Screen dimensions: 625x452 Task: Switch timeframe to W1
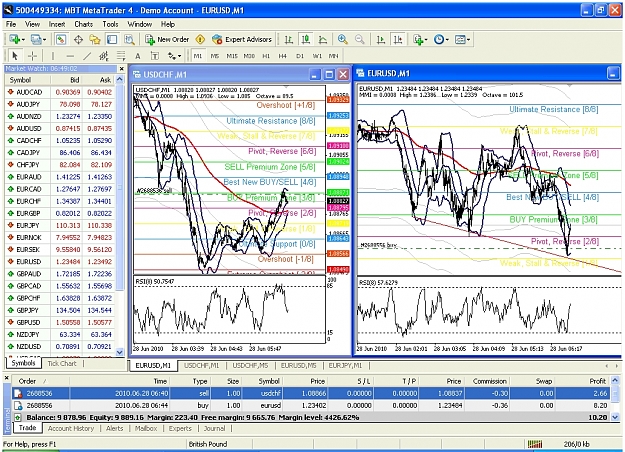click(317, 56)
